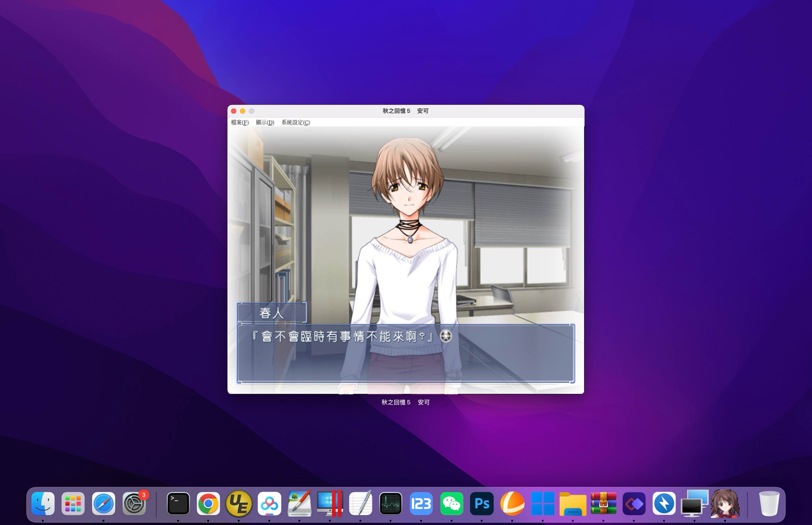Open WinRAR from the Dock
The height and width of the screenshot is (525, 812).
coord(603,504)
